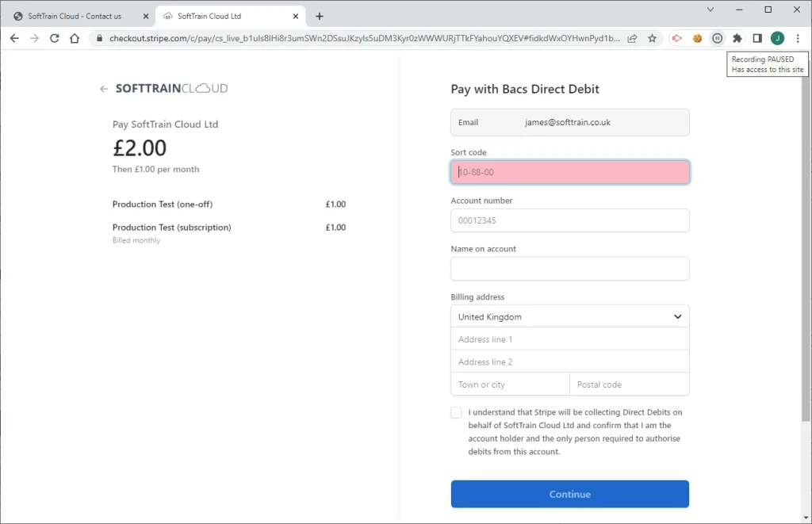Open the Extensions puzzle-piece menu
Image resolution: width=812 pixels, height=524 pixels.
pos(737,37)
